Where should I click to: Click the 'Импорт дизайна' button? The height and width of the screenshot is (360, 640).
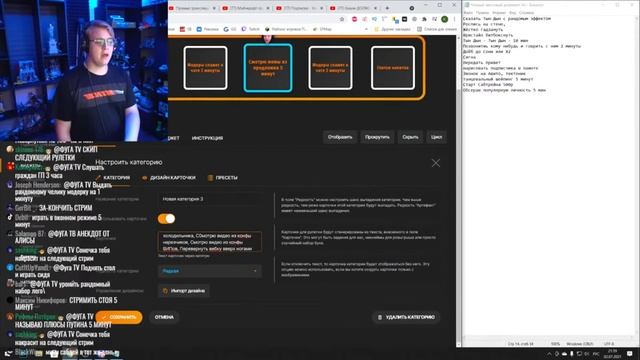(x=184, y=291)
